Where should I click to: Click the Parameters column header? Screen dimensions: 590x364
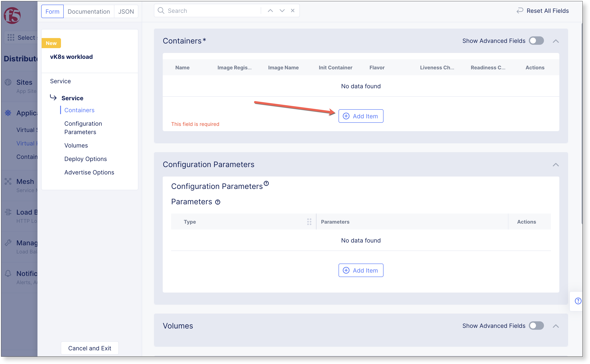(x=335, y=222)
